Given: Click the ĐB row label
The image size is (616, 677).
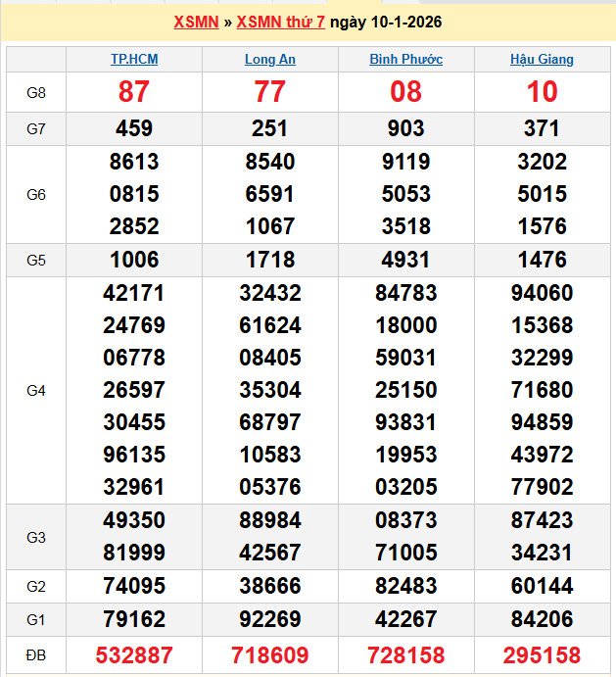Looking at the screenshot, I should click(x=36, y=654).
